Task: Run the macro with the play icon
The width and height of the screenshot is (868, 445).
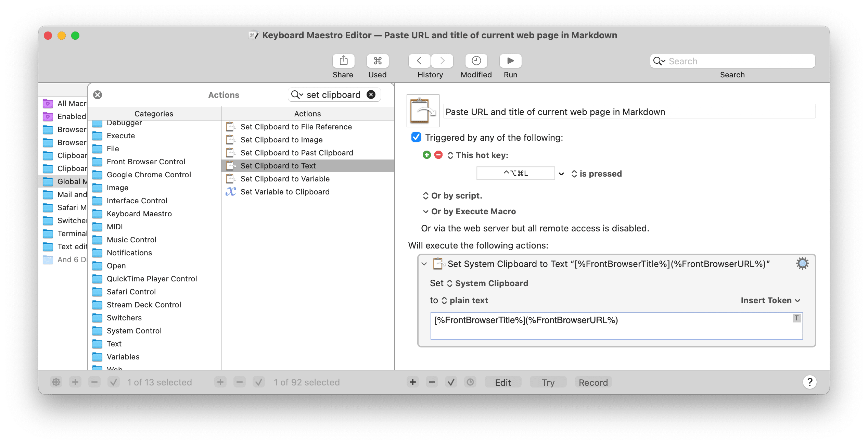Action: (x=510, y=61)
